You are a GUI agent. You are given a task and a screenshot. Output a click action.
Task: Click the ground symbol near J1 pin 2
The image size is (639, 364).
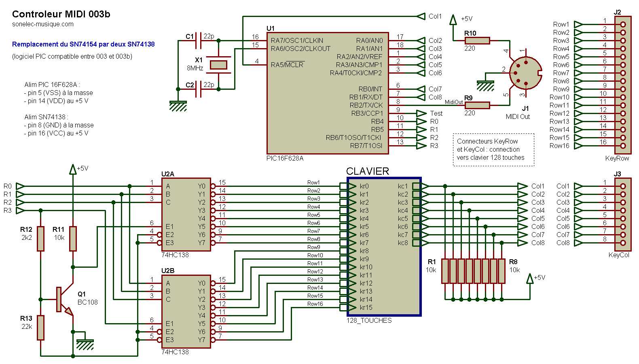tap(485, 86)
